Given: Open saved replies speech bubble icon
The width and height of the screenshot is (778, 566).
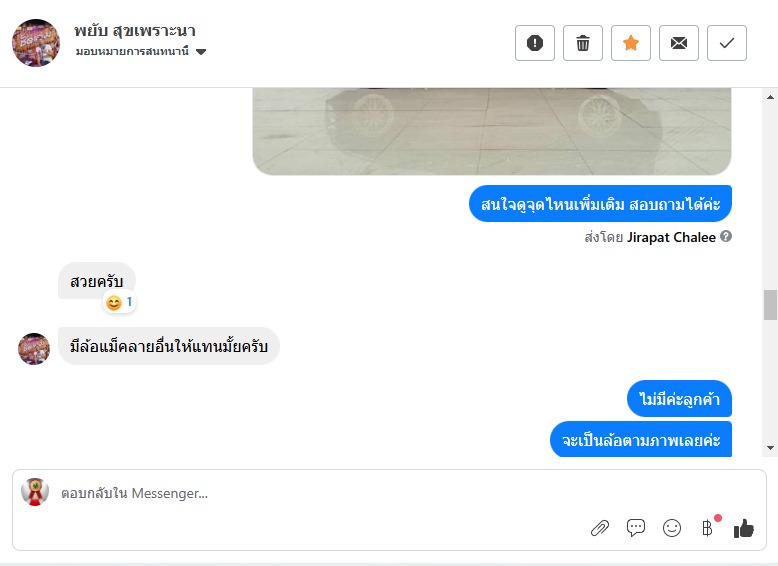Looking at the screenshot, I should [636, 528].
